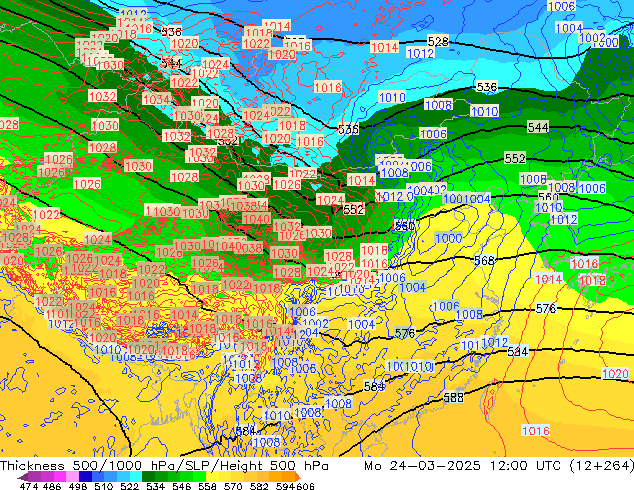Viewport: 634px width, 490px height.
Task: Click legend value 486
Action: 52,486
